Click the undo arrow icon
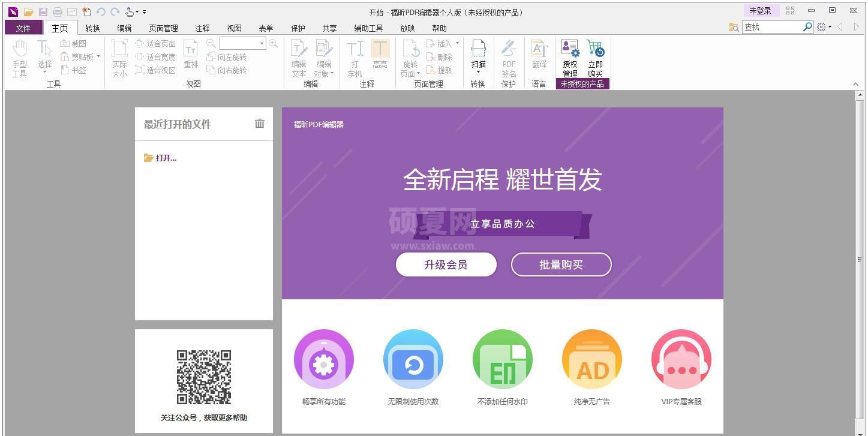Screen dimensions: 868x436 pyautogui.click(x=101, y=11)
